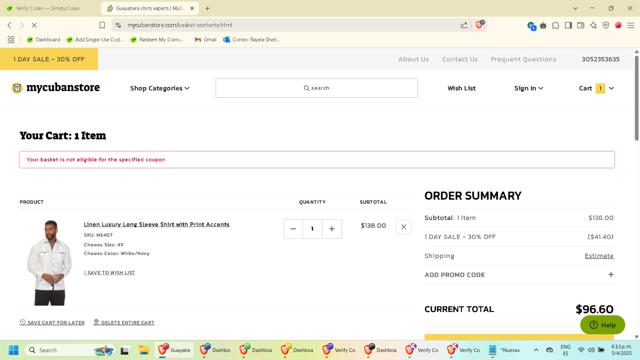Click the store search field
Screen dimensions: 640x360
pos(316,88)
